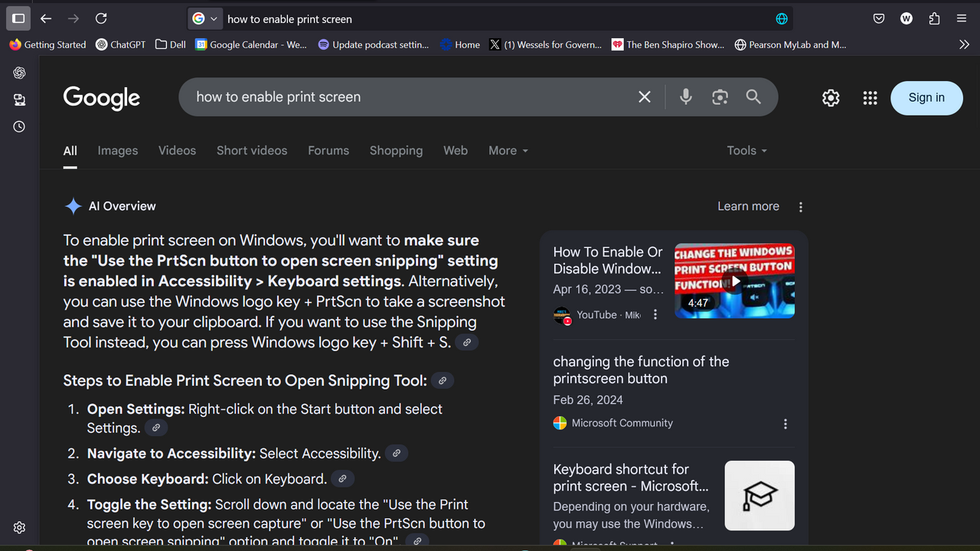980x551 pixels.
Task: Open the Dell bookmarks folder
Action: [170, 44]
